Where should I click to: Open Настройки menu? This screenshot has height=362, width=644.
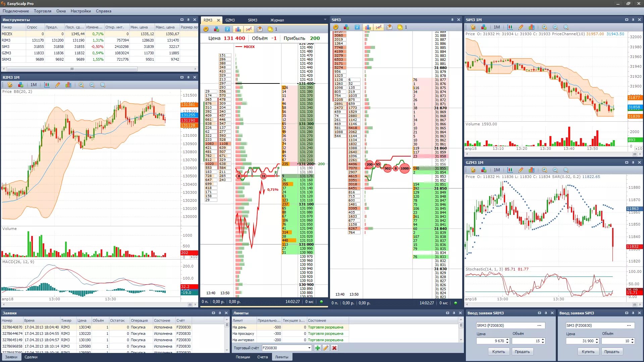pos(80,11)
